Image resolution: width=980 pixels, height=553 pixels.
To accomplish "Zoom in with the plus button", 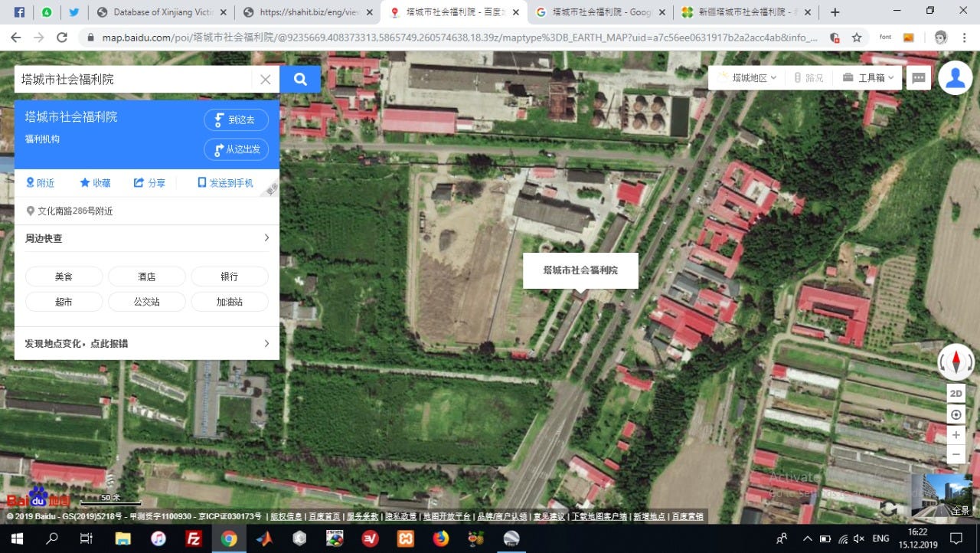I will point(956,435).
